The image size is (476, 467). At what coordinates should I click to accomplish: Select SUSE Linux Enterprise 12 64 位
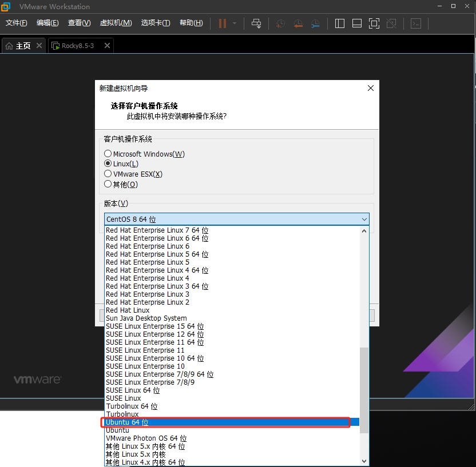(x=232, y=334)
